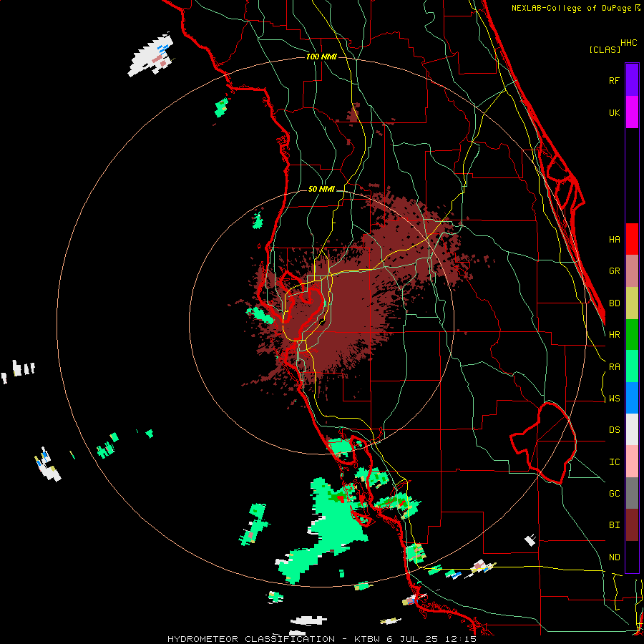Click the 'DS' legend label
The image size is (644, 644).
(x=614, y=430)
